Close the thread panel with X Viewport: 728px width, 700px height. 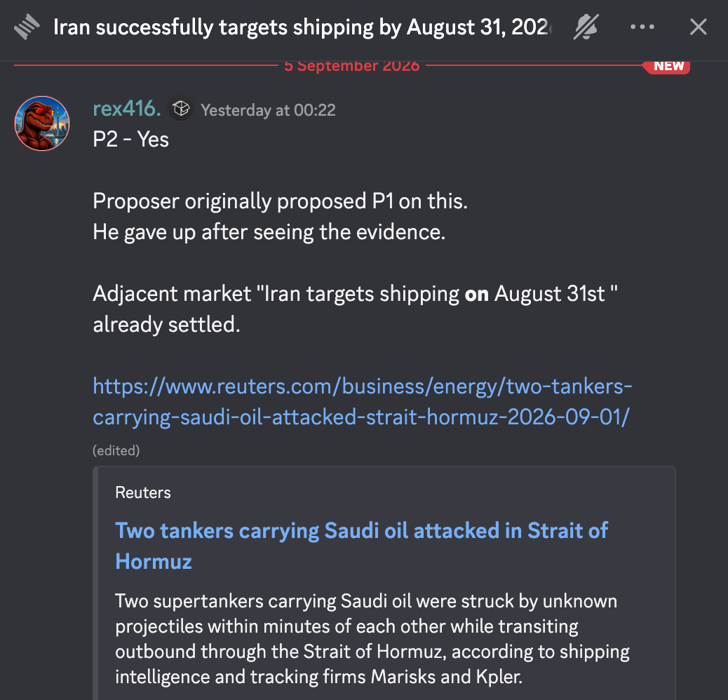click(699, 27)
